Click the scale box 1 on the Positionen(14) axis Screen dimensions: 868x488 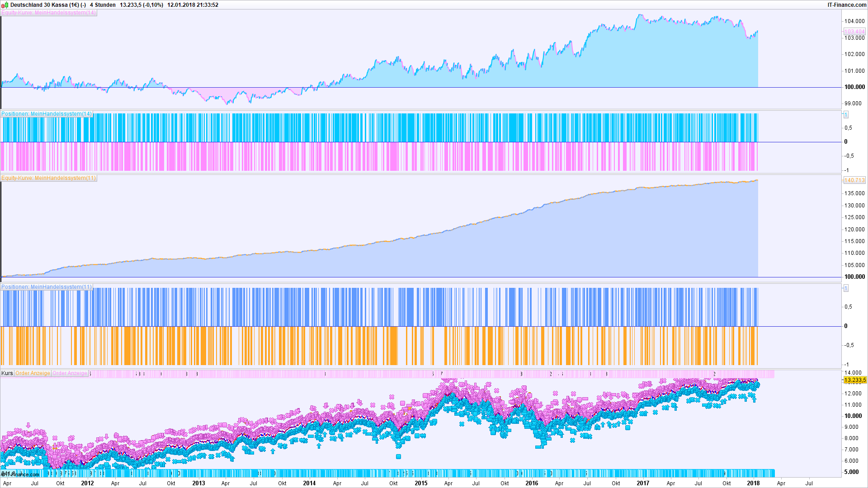point(845,115)
